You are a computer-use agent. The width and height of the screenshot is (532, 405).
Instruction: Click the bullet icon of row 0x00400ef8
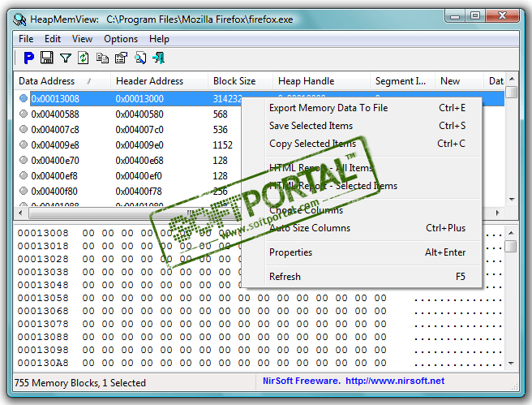click(24, 175)
